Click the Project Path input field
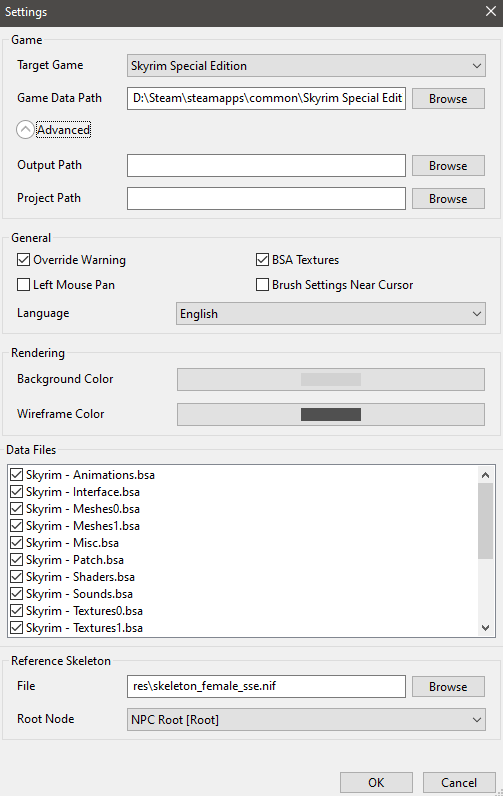The image size is (503, 796). pos(266,198)
